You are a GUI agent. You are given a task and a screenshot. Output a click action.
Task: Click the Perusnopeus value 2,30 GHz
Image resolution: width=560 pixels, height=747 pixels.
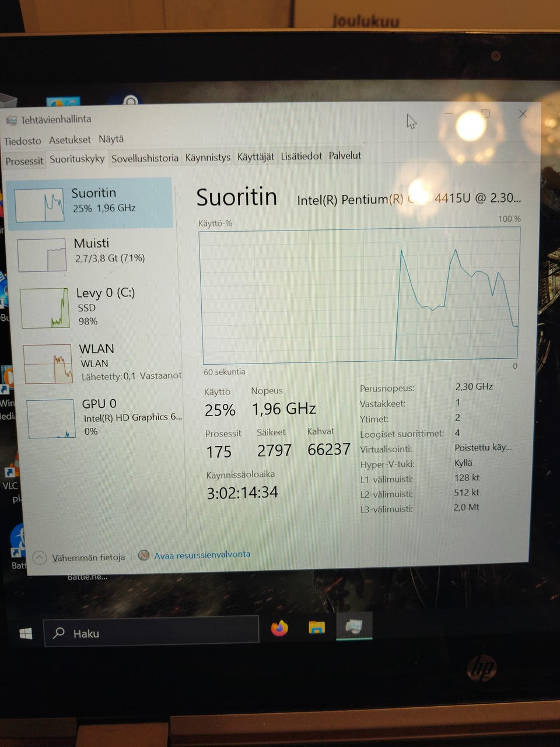coord(474,386)
